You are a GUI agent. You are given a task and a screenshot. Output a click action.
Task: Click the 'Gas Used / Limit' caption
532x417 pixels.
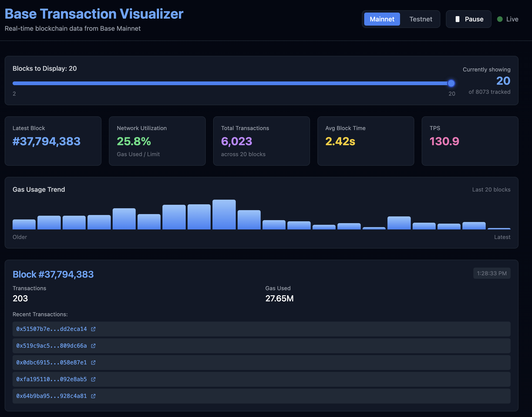coord(138,154)
